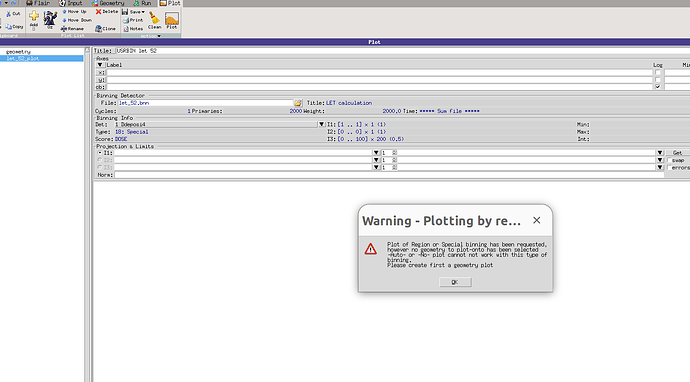The width and height of the screenshot is (690, 382).
Task: Enable log scale for y axis
Action: (x=657, y=80)
